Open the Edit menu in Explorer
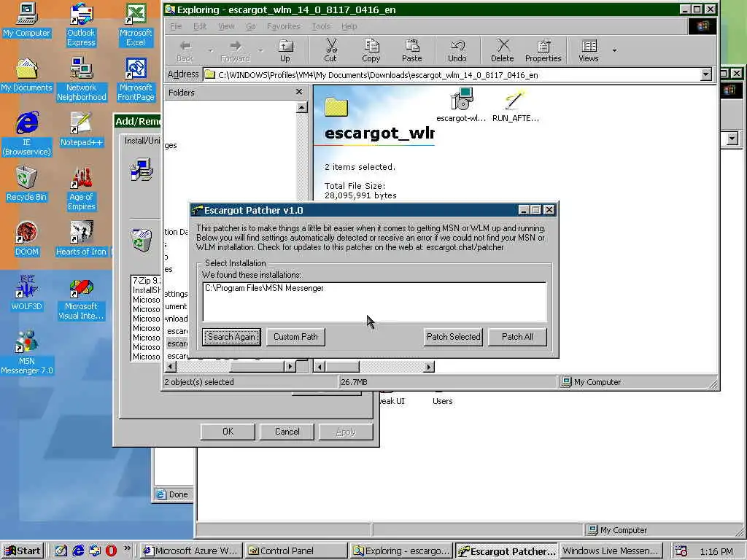Image resolution: width=747 pixels, height=560 pixels. point(200,26)
